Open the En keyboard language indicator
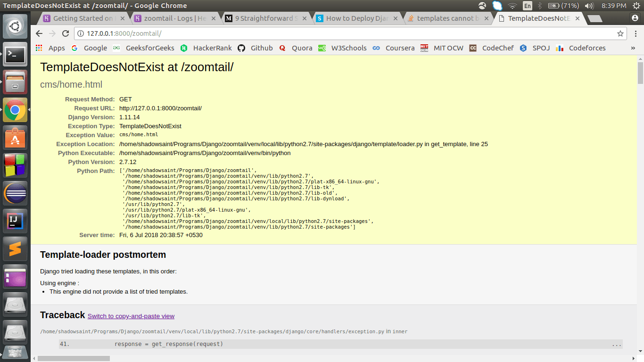This screenshot has width=644, height=362. pos(528,6)
